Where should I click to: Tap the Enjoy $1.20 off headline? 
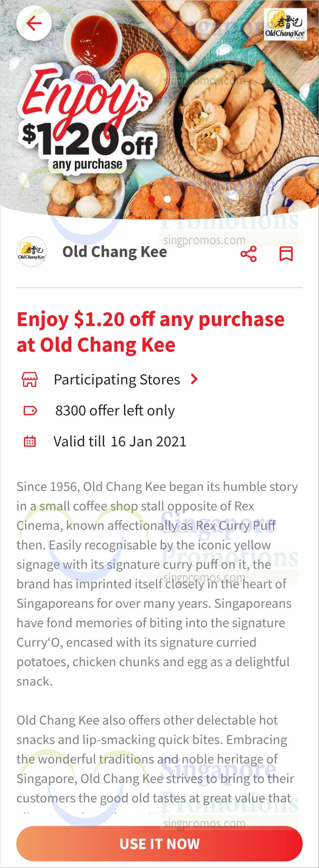(150, 332)
